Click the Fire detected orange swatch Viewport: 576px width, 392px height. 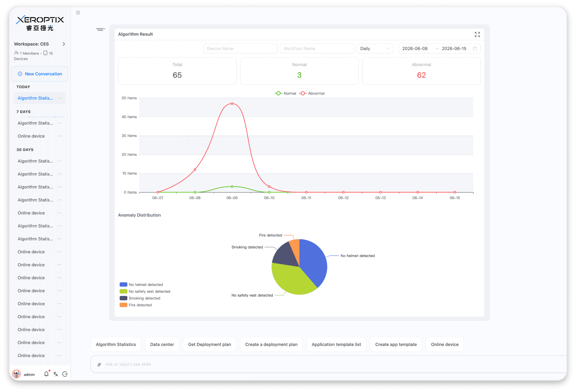click(x=123, y=305)
